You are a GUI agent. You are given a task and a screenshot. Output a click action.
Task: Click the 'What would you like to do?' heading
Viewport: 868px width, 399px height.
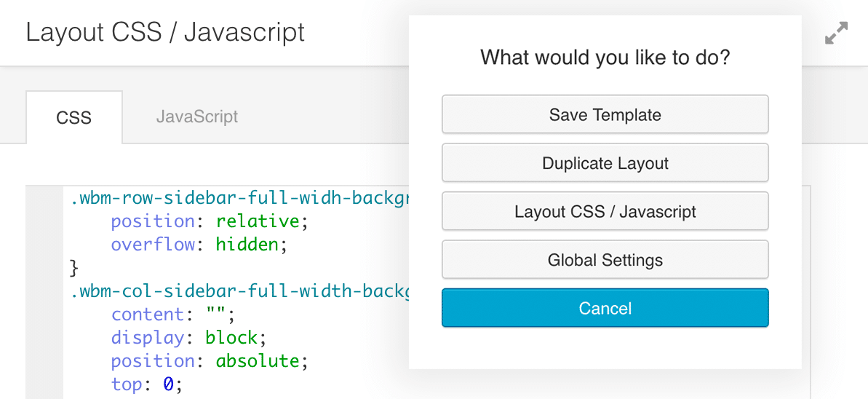tap(605, 57)
